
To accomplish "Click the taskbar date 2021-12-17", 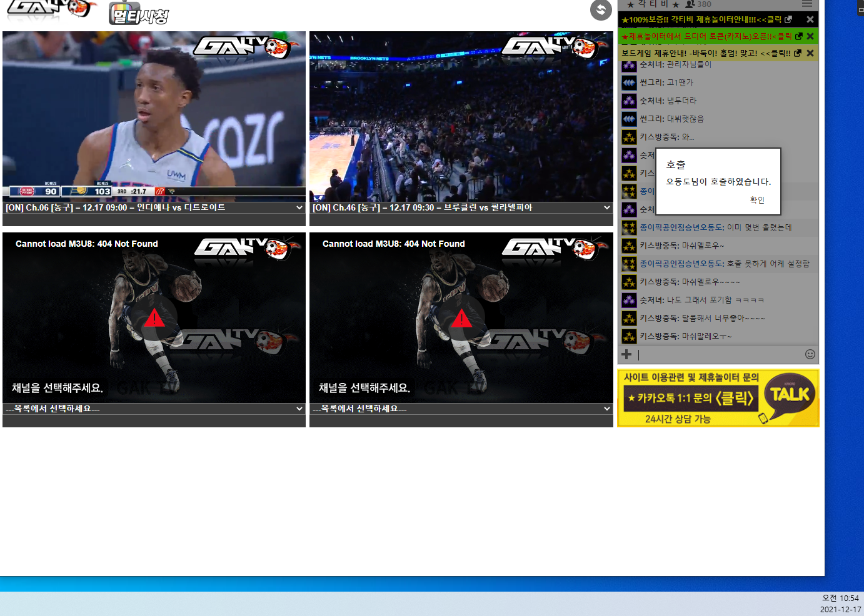I will pyautogui.click(x=840, y=609).
